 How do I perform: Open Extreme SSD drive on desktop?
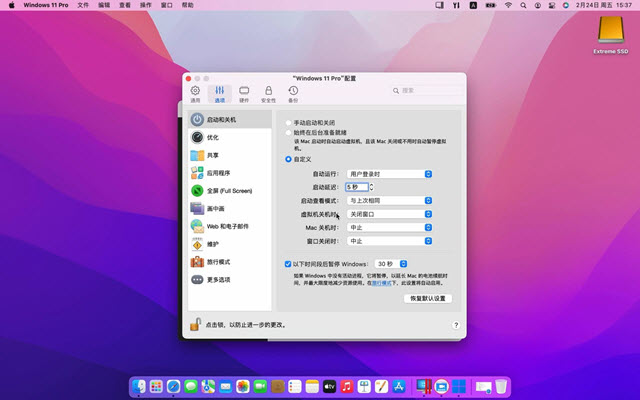click(611, 35)
